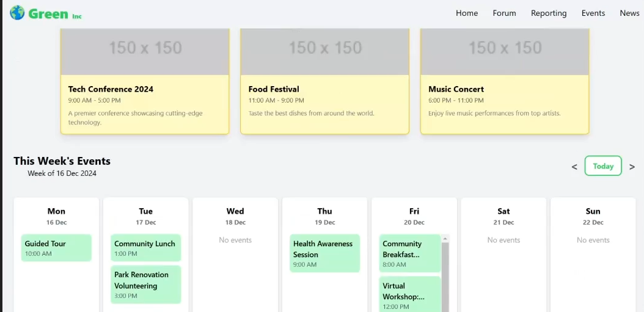Viewport: 644px width, 312px height.
Task: Select Events in the navigation bar
Action: pos(593,13)
